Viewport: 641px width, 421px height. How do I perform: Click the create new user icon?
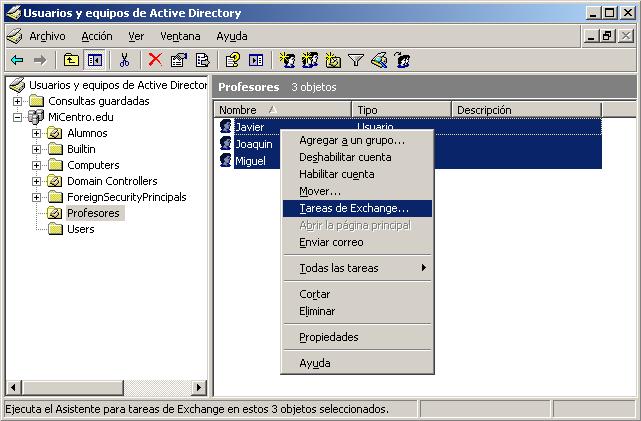coord(288,60)
